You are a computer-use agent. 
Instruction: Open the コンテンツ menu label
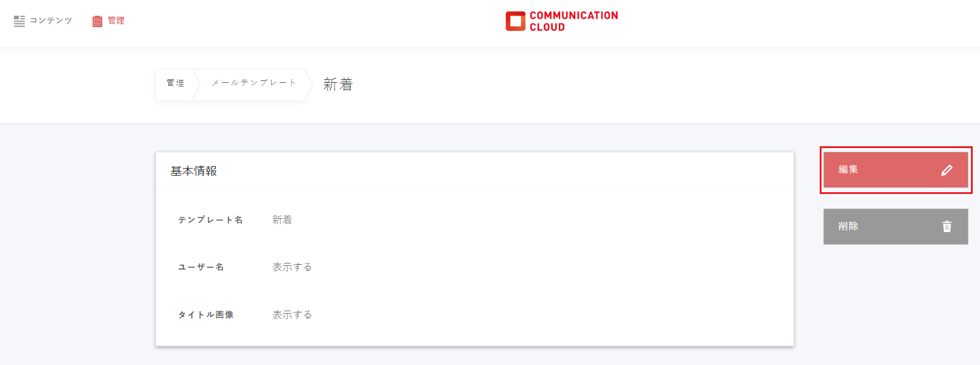click(x=51, y=21)
